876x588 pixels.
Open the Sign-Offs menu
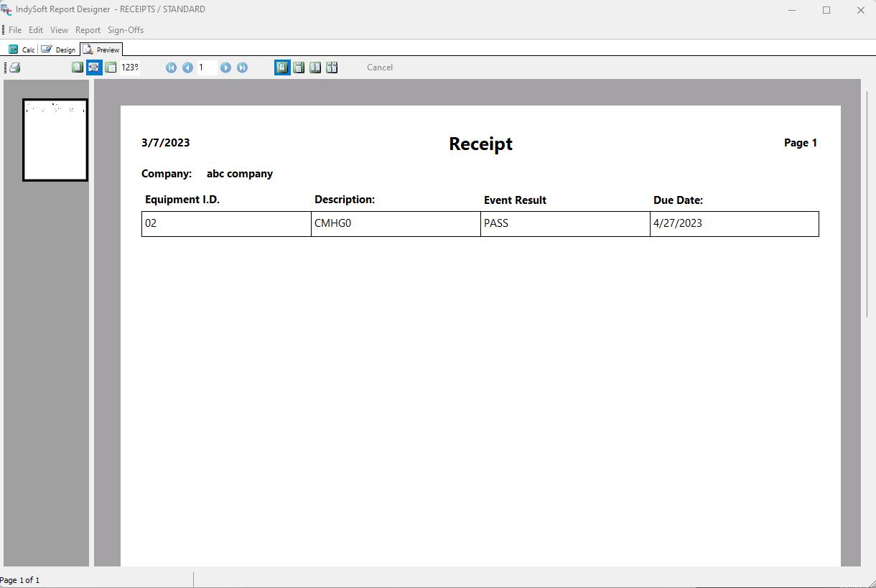pyautogui.click(x=126, y=30)
